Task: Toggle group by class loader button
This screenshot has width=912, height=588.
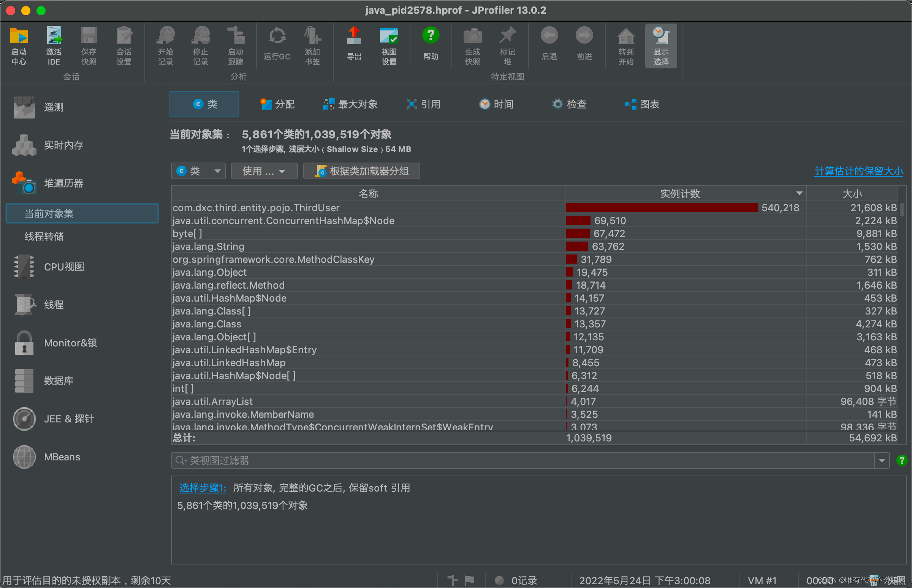Action: pyautogui.click(x=362, y=171)
